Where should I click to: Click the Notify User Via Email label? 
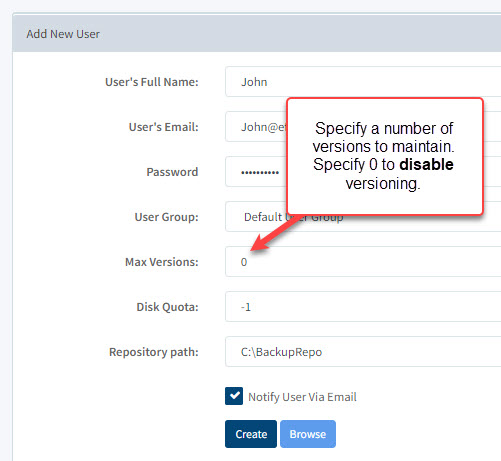(x=302, y=397)
